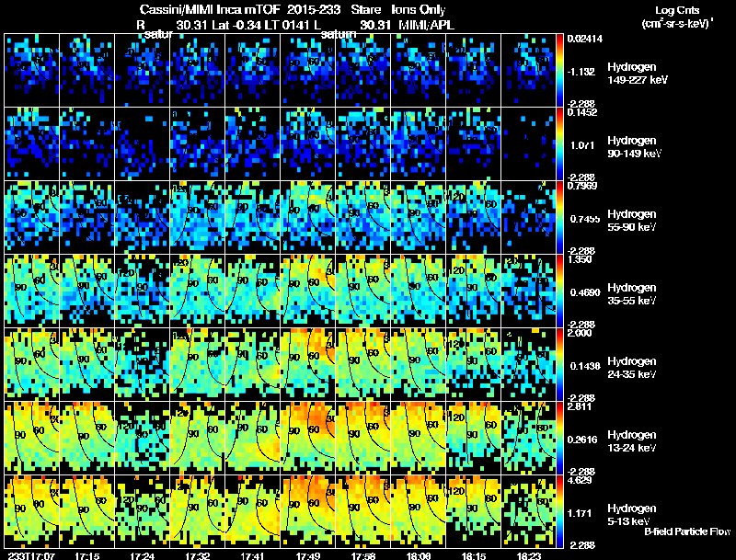The width and height of the screenshot is (736, 560).
Task: Click the '18:15' time label
Action: (x=474, y=555)
